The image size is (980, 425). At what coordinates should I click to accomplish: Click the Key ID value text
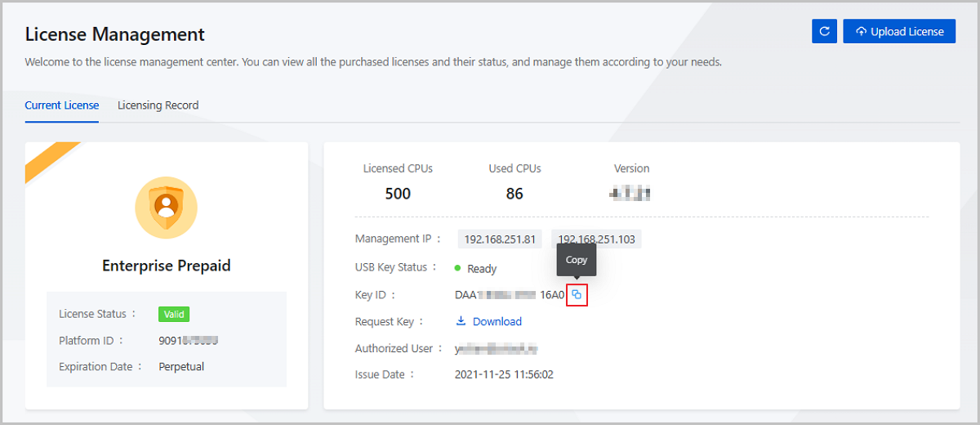509,295
